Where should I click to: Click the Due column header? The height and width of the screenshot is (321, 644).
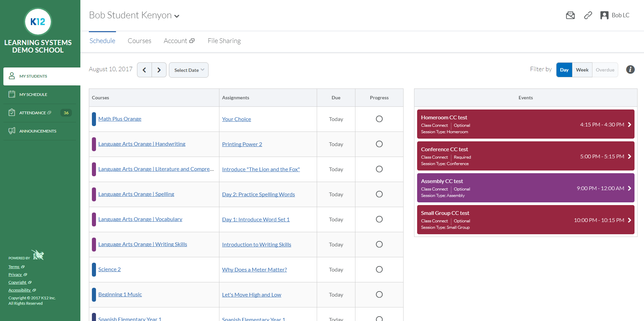click(336, 98)
